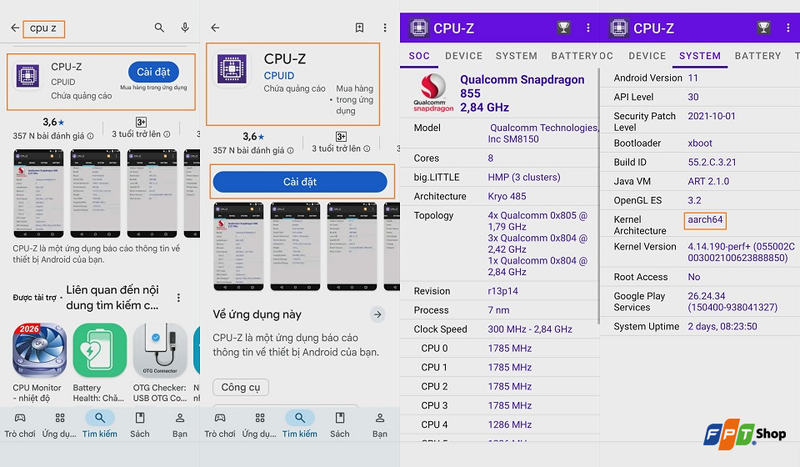800x467 pixels.
Task: Tap the info icon next to 357 N bài đánh giá in the search results
Action: pos(90,136)
